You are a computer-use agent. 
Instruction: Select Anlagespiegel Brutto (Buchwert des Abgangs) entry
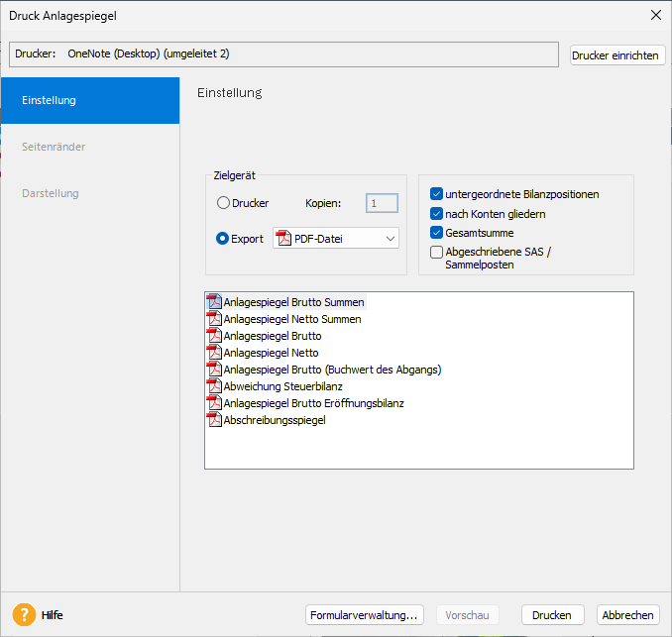pyautogui.click(x=332, y=370)
